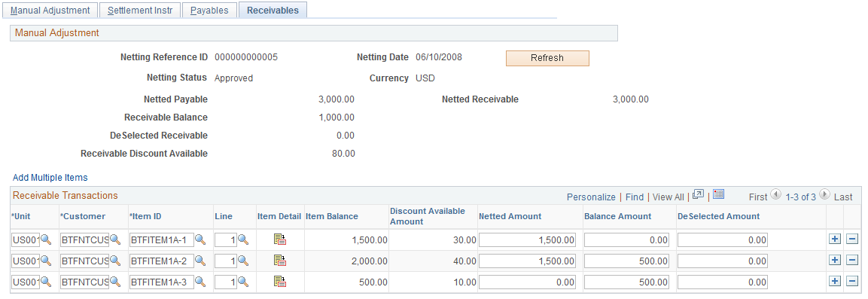
Task: Edit Line field in BTFITEM1A-1 row
Action: coord(226,240)
